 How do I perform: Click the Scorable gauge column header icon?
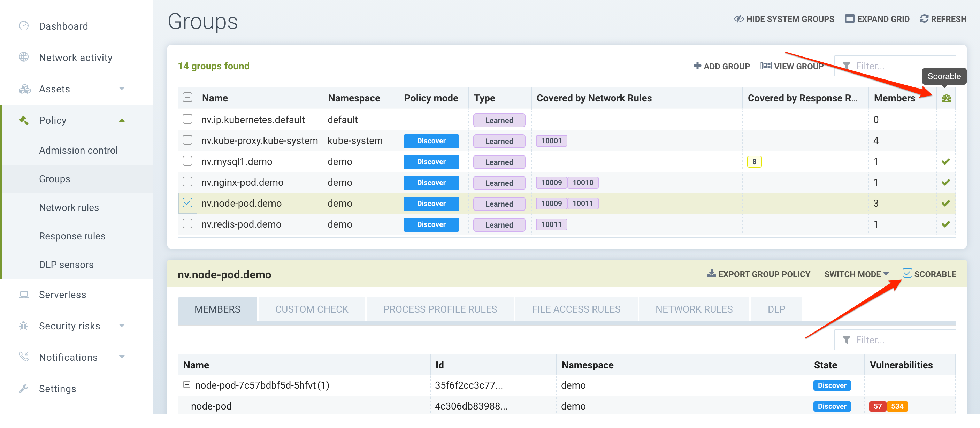point(946,99)
